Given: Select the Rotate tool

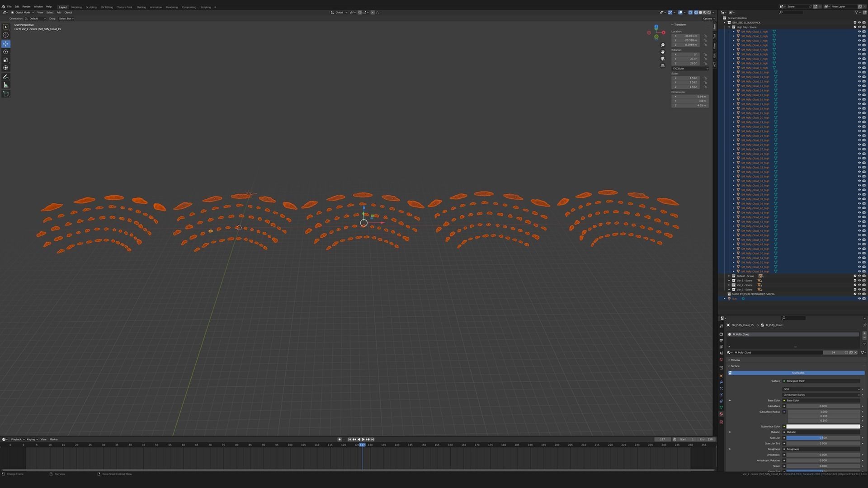Looking at the screenshot, I should (6, 52).
